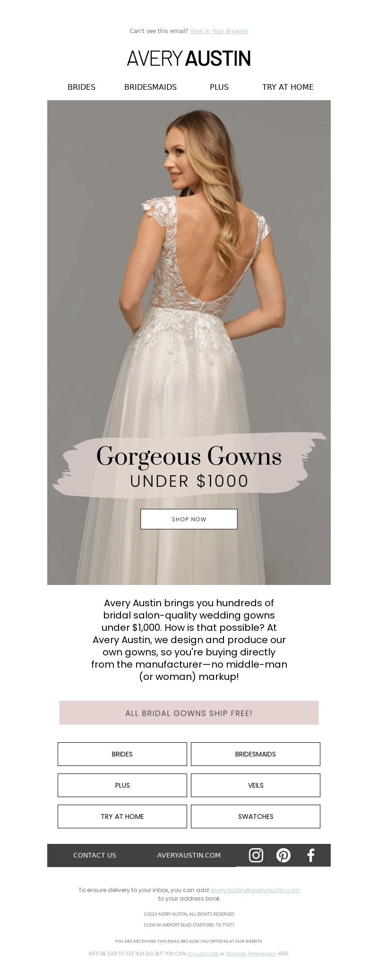Click the BRIDES box button below the text
The image size is (378, 980).
[x=122, y=754]
